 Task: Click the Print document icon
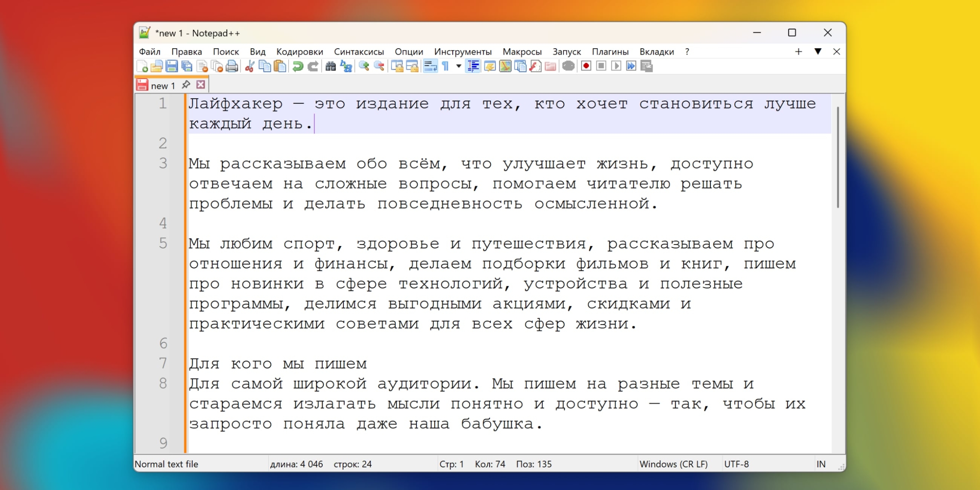[x=232, y=66]
